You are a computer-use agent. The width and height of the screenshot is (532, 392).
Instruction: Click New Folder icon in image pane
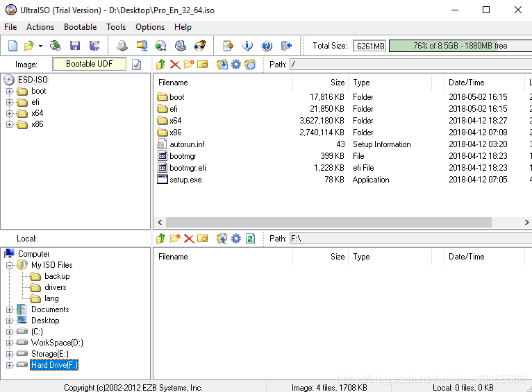(x=189, y=64)
